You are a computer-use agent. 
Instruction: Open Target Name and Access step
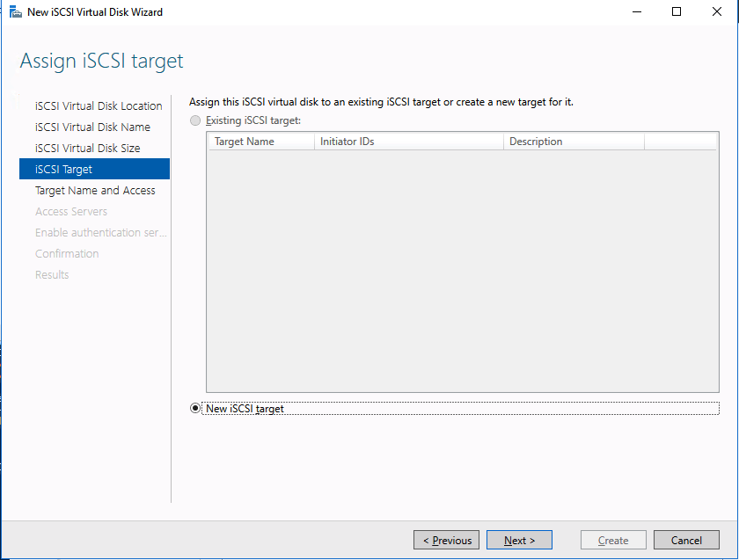pos(95,191)
